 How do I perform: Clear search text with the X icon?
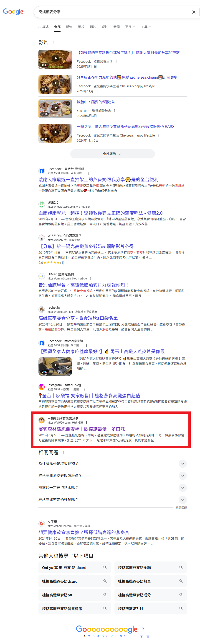pos(194,12)
